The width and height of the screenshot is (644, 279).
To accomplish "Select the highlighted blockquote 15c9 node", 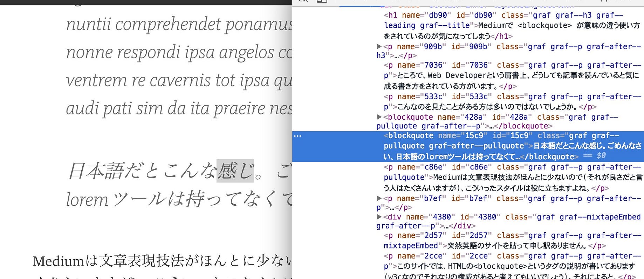I will [468, 146].
